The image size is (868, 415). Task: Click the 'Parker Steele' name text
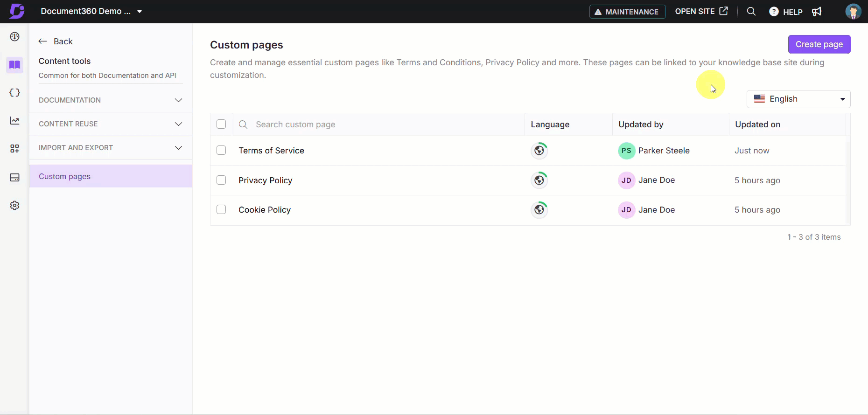click(664, 151)
